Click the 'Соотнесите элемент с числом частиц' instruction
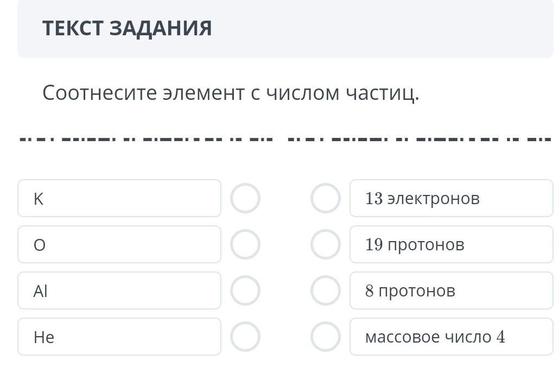The image size is (559, 392). click(231, 93)
